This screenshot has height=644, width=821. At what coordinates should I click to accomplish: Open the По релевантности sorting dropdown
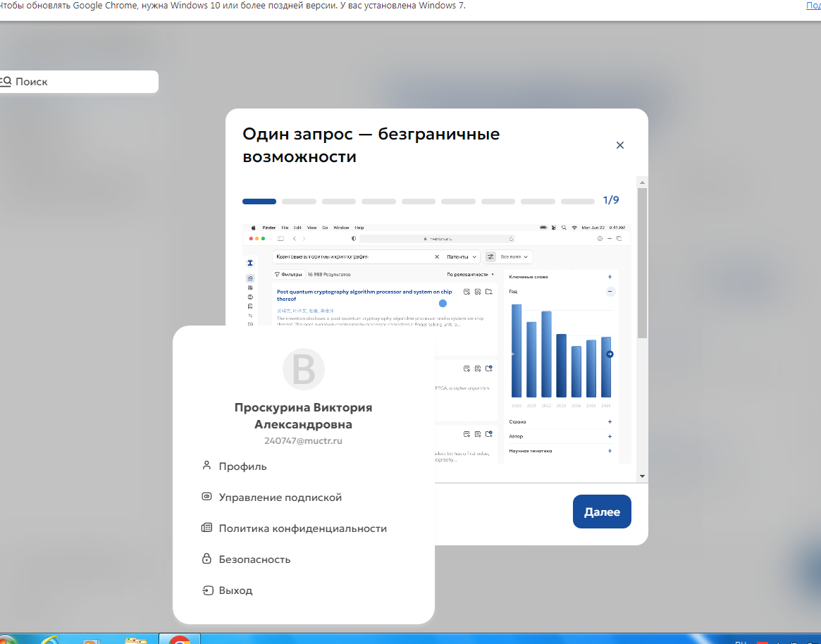pos(465,274)
